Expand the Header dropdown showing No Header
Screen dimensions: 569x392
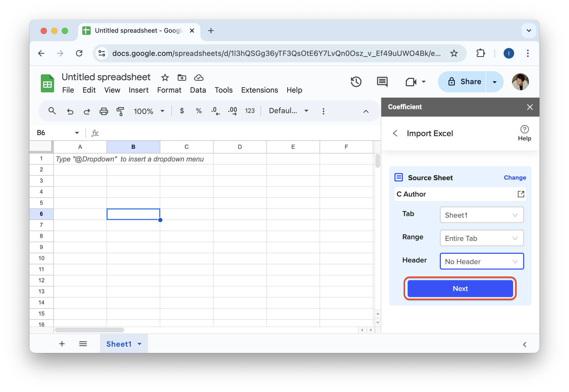coord(481,261)
